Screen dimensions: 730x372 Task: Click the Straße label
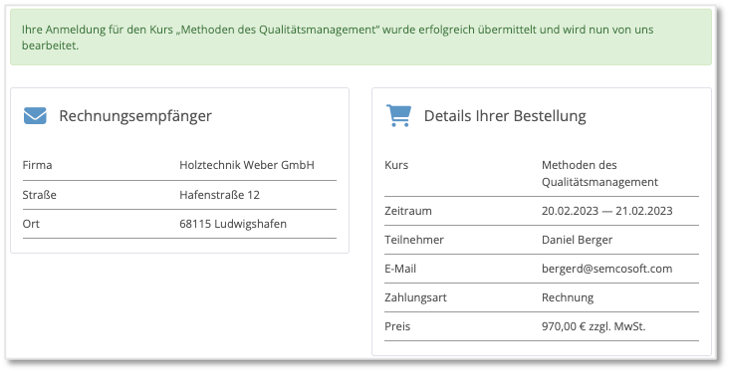pyautogui.click(x=40, y=195)
